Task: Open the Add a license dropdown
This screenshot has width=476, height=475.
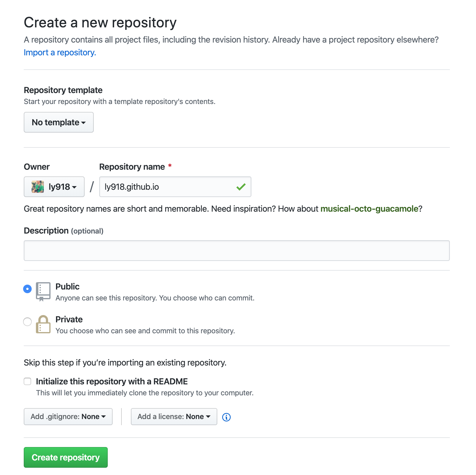Action: [174, 417]
